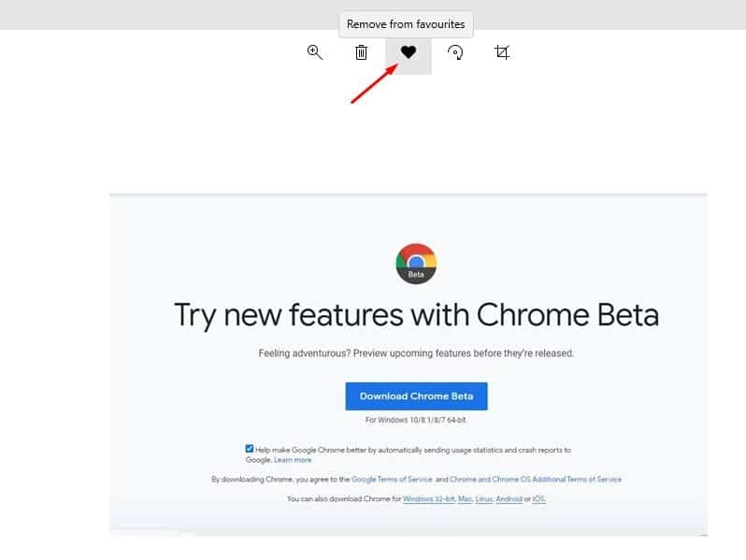Open the crop tool icon
This screenshot has width=746, height=560.
click(x=502, y=51)
